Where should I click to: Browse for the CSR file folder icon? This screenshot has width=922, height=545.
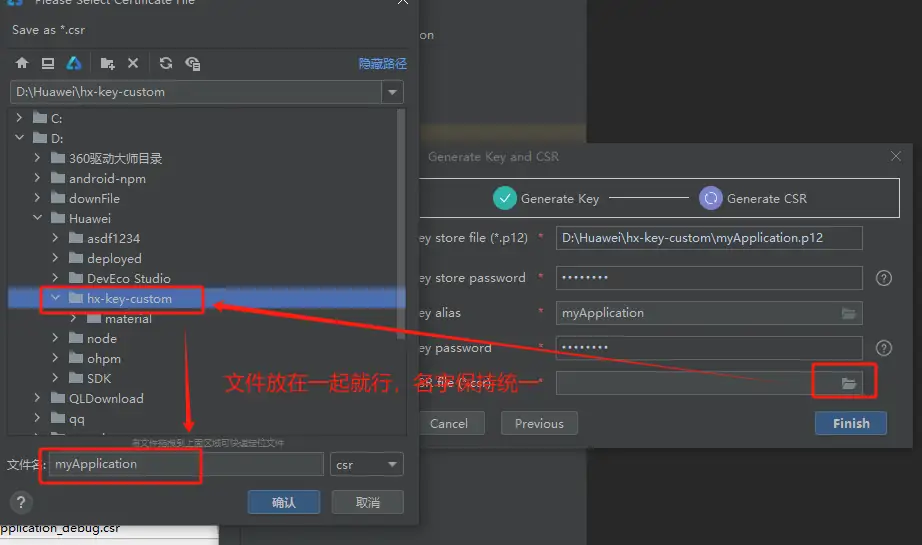click(849, 383)
